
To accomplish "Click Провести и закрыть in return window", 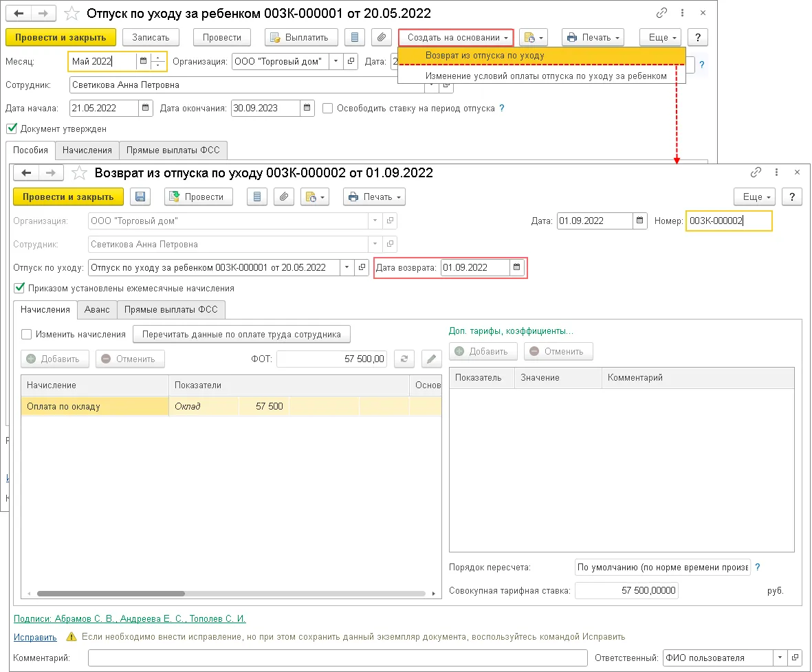I will (68, 197).
